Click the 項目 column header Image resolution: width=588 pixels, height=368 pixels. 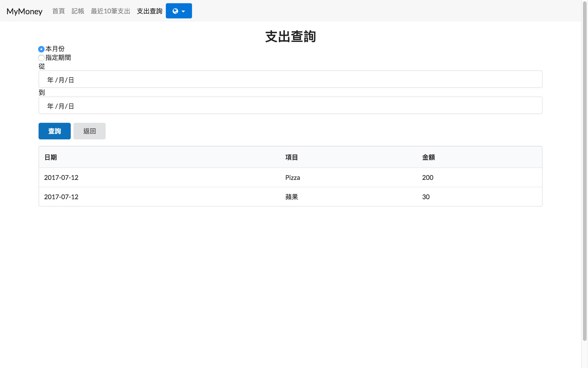pyautogui.click(x=292, y=157)
